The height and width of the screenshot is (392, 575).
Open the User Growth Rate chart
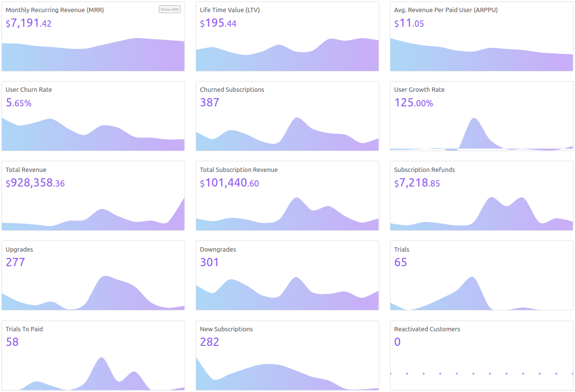(x=481, y=134)
